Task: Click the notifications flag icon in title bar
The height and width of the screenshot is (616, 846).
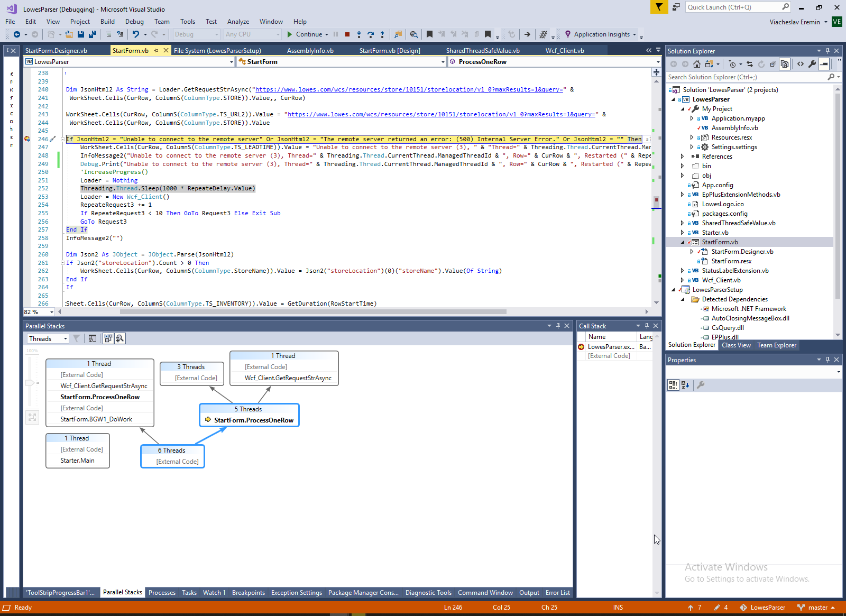Action: [659, 7]
